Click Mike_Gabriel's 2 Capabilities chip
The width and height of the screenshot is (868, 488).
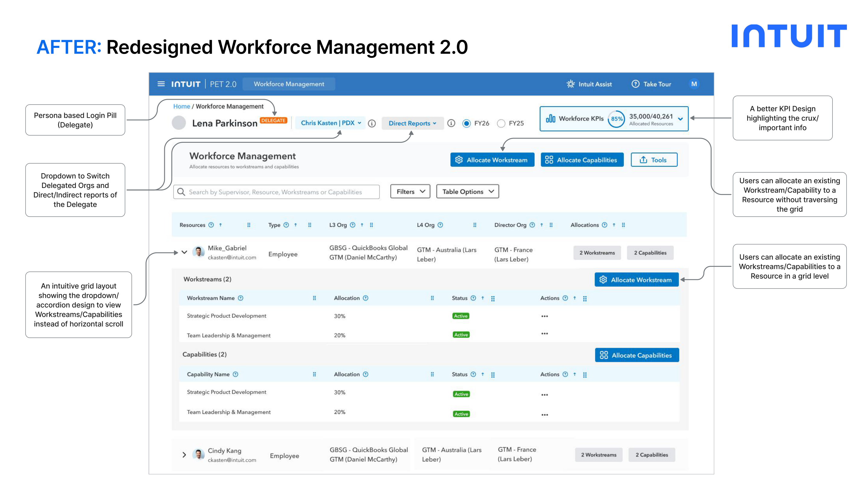tap(650, 253)
